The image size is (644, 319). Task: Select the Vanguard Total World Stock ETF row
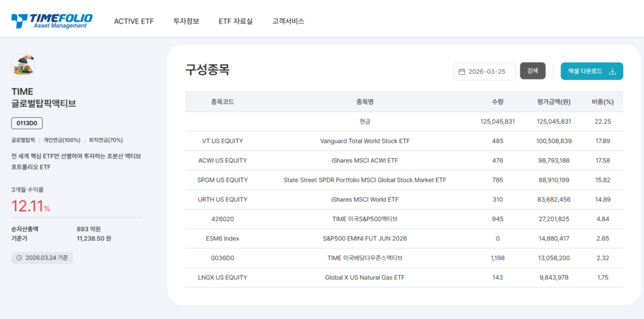click(365, 141)
